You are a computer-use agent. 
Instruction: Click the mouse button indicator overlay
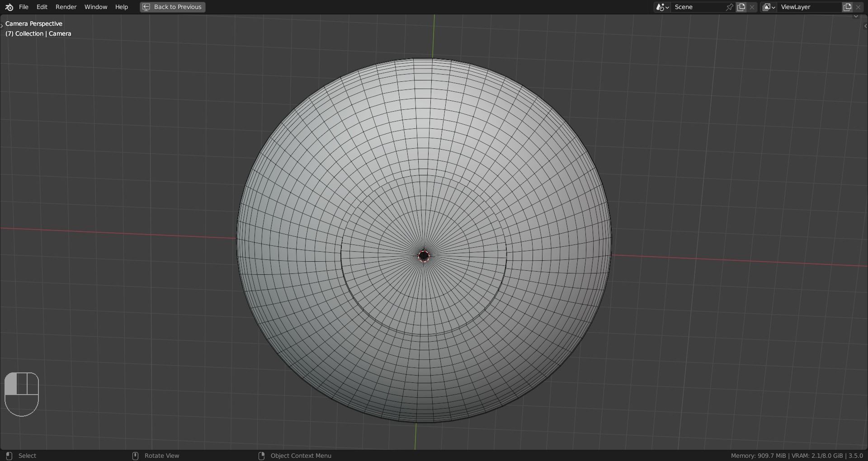[x=22, y=394]
